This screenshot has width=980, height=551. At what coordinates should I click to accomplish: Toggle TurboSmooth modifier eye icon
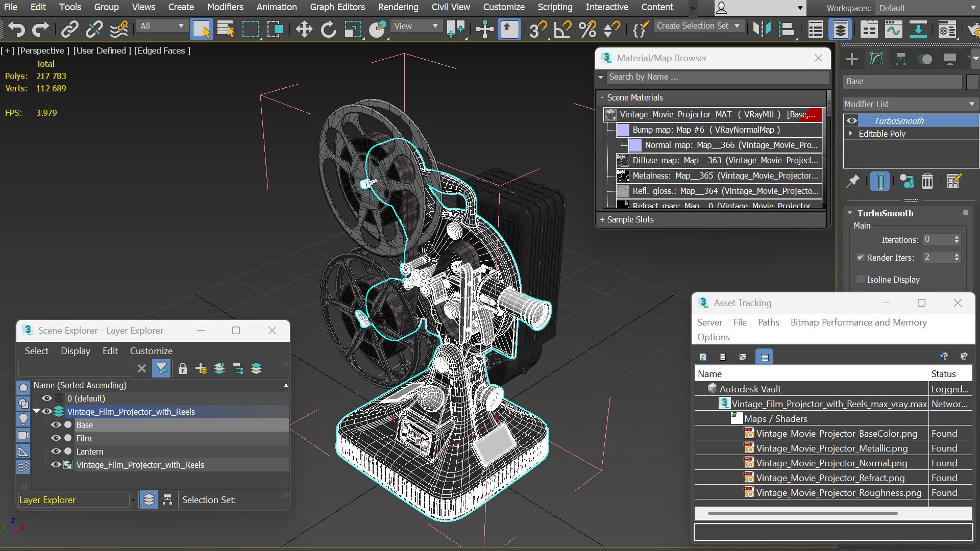851,121
